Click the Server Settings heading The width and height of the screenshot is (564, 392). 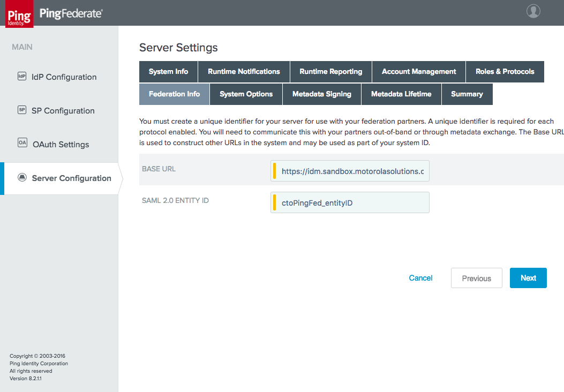pos(178,48)
